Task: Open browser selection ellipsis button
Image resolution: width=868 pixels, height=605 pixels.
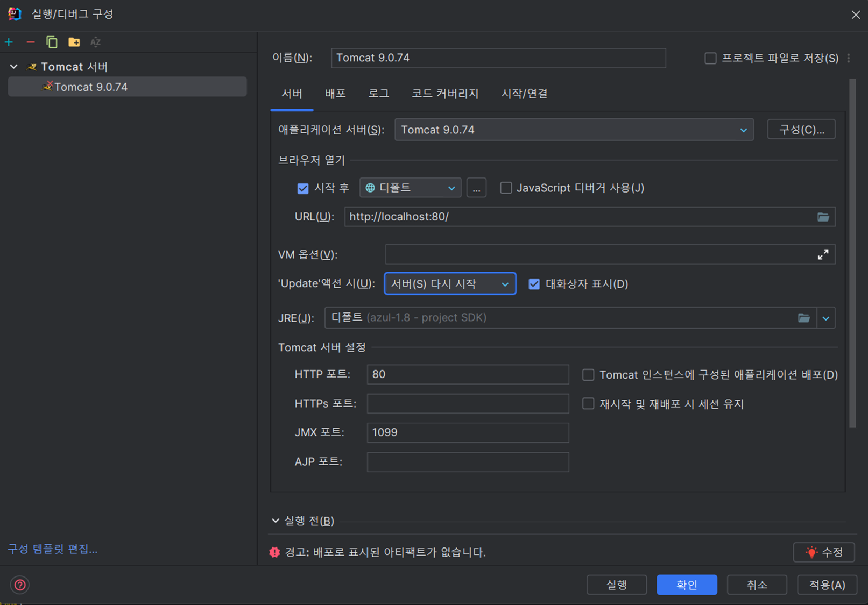Action: tap(476, 188)
